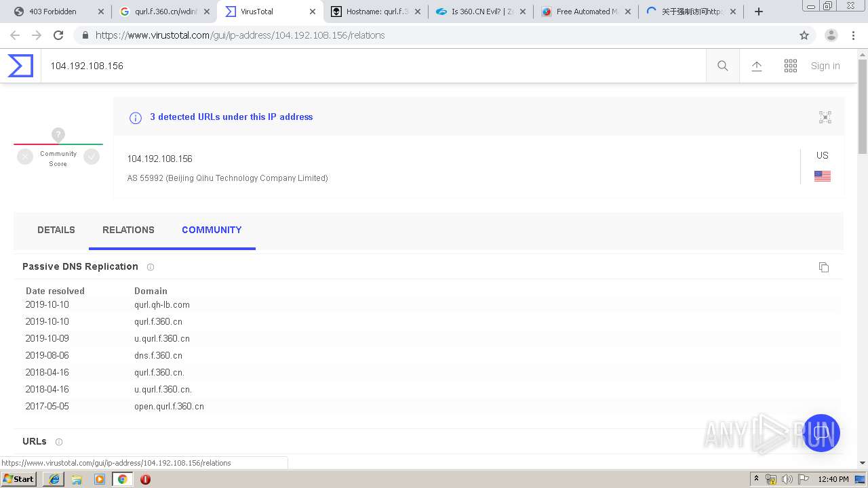Go forward in browser history
The height and width of the screenshot is (488, 868).
point(37,35)
